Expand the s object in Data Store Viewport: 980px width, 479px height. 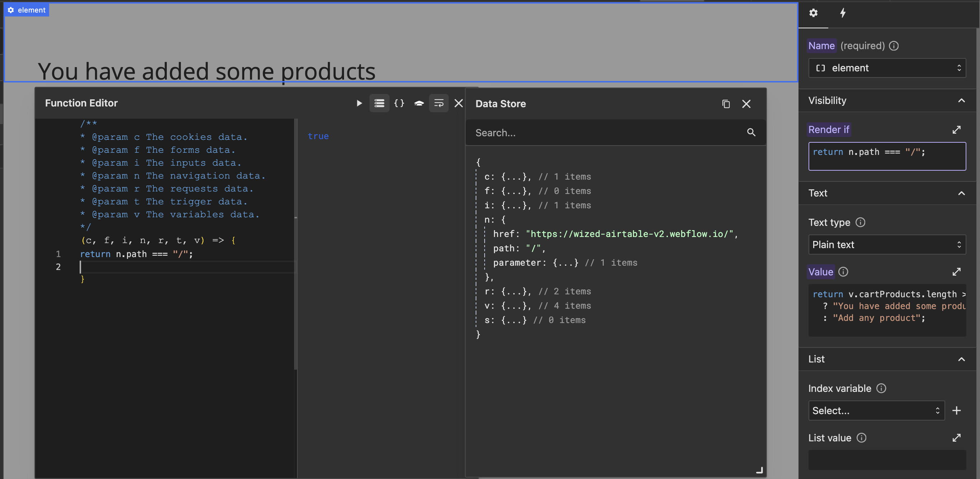click(534, 321)
